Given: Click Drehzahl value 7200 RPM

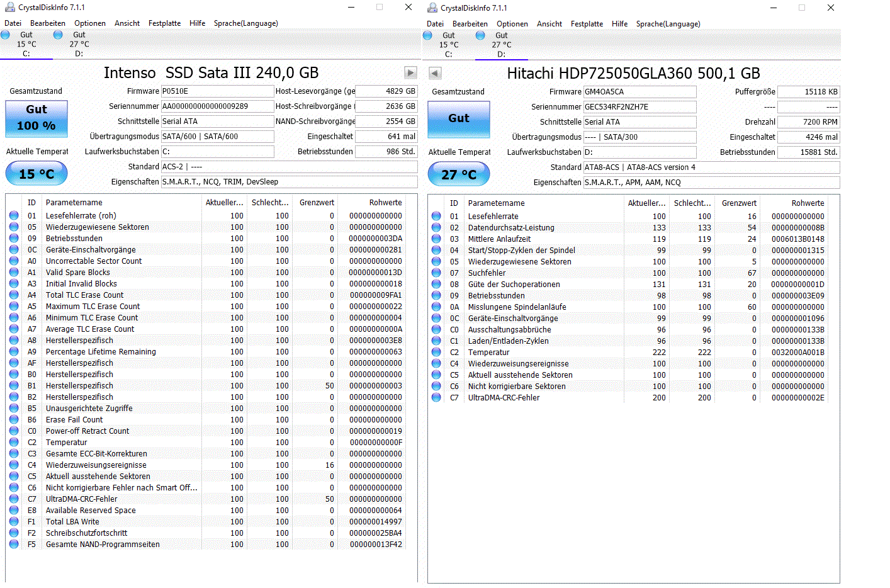Looking at the screenshot, I should pyautogui.click(x=808, y=122).
